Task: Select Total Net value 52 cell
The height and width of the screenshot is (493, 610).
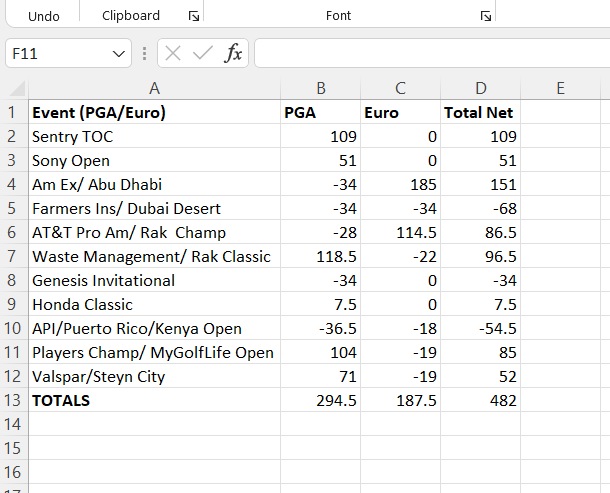Action: point(480,376)
